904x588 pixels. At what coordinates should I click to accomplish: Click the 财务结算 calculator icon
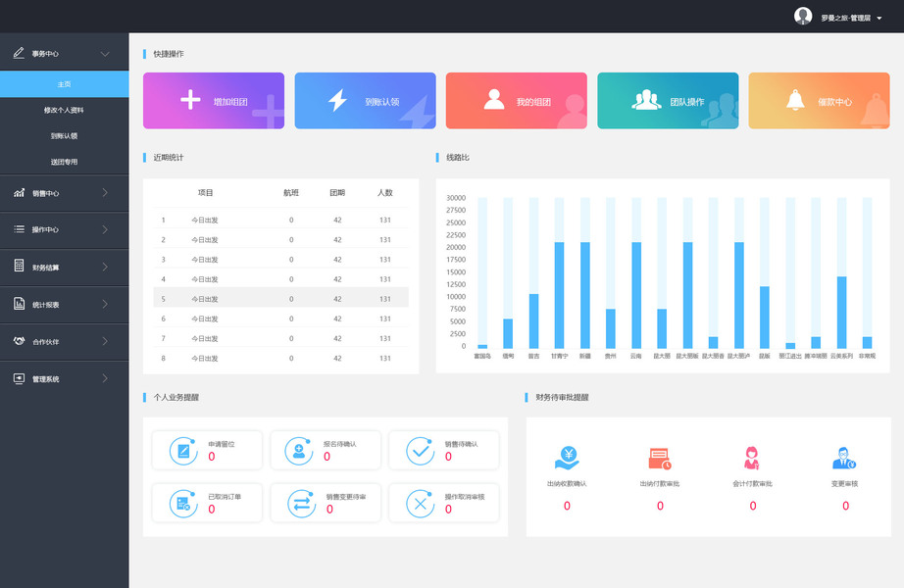point(19,266)
